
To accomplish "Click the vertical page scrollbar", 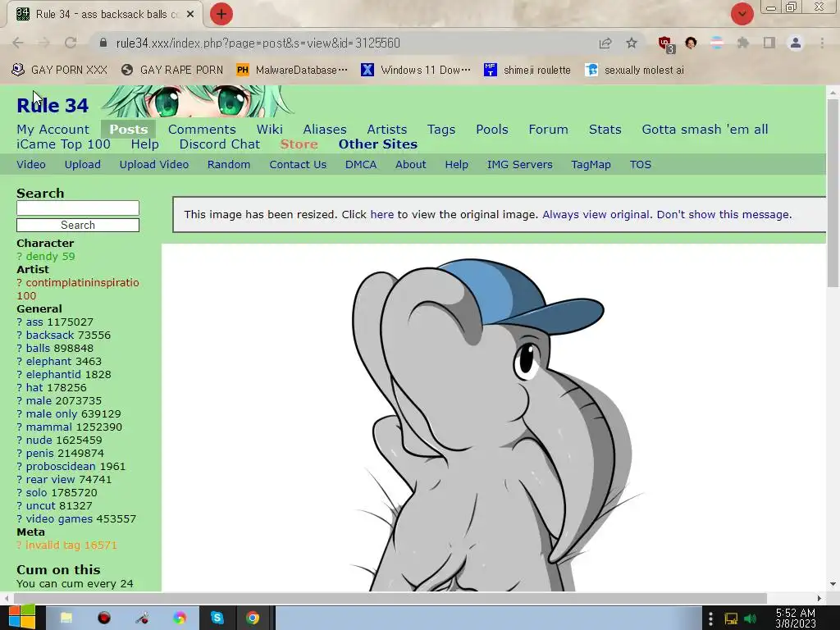I will click(833, 193).
